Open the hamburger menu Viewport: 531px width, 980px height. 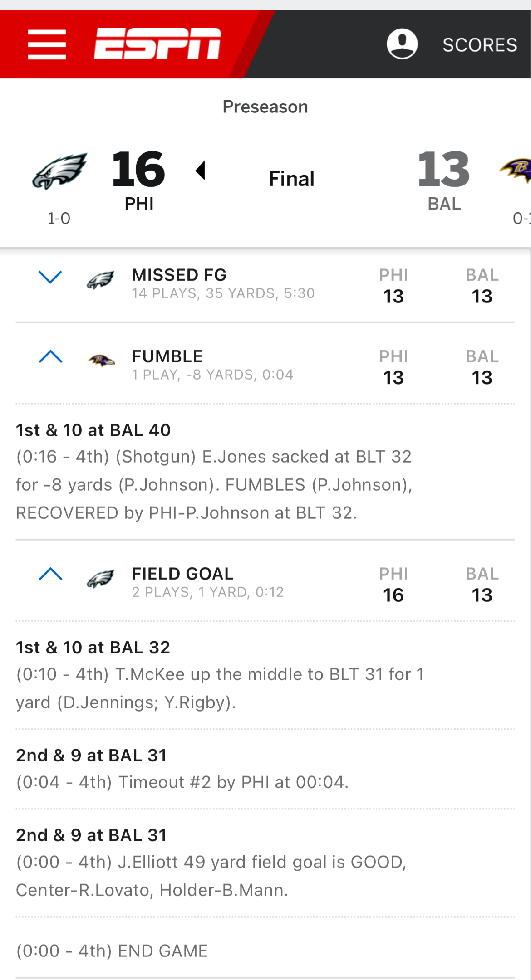47,44
